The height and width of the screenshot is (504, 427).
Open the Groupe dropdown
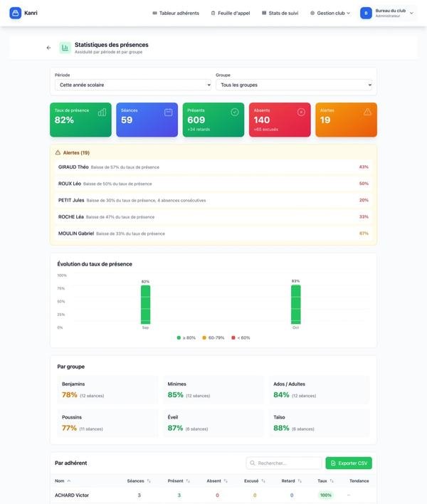tap(294, 85)
